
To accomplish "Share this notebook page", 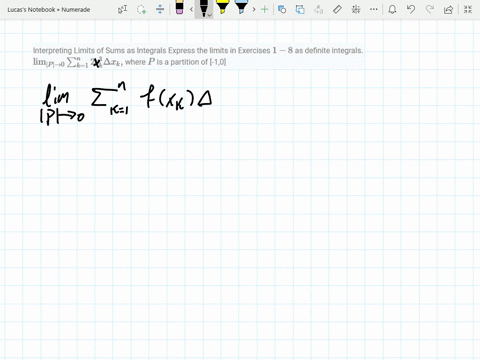I will coord(448,9).
